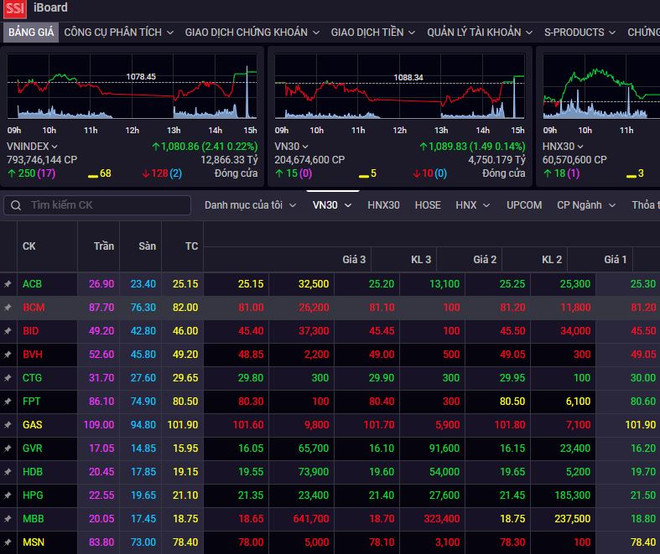
Task: Click the SSI logo icon
Action: (14, 8)
